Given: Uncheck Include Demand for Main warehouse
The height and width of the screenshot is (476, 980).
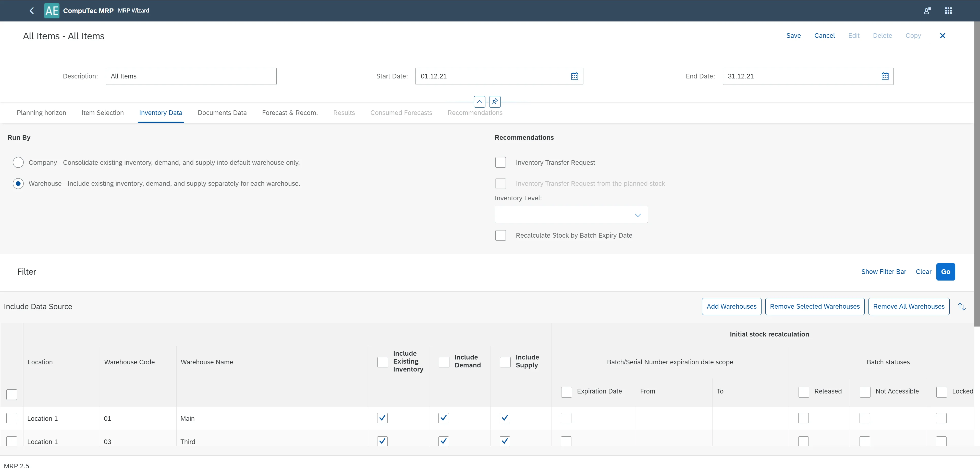Looking at the screenshot, I should [444, 418].
